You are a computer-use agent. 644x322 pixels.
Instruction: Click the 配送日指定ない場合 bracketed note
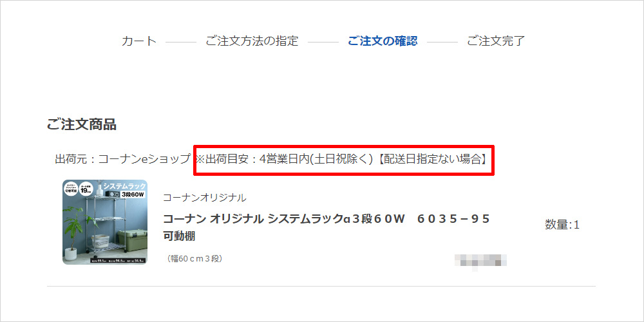431,159
